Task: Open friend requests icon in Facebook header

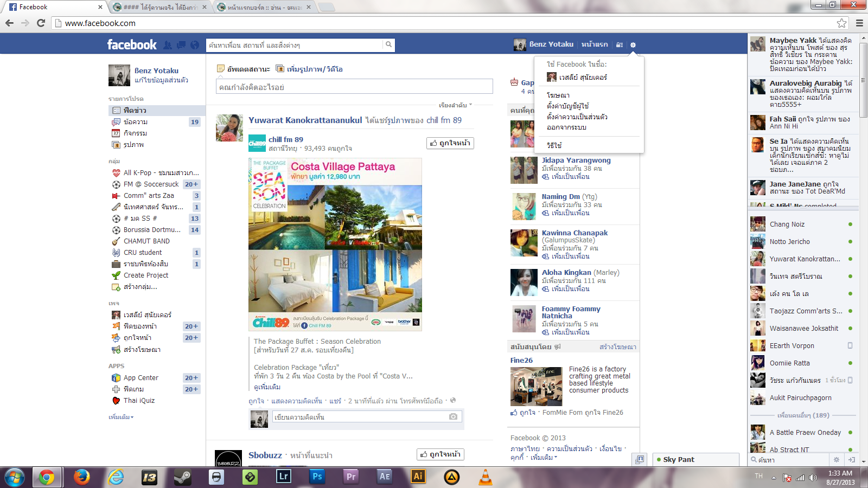Action: (168, 45)
